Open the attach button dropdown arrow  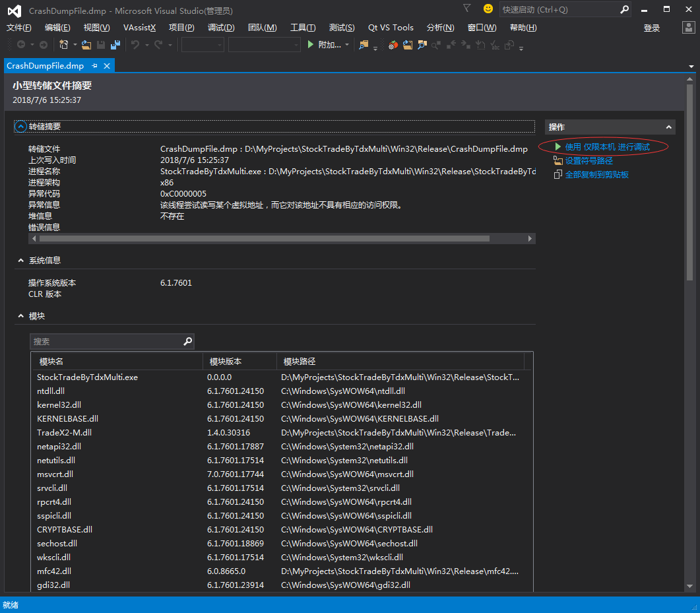[347, 45]
